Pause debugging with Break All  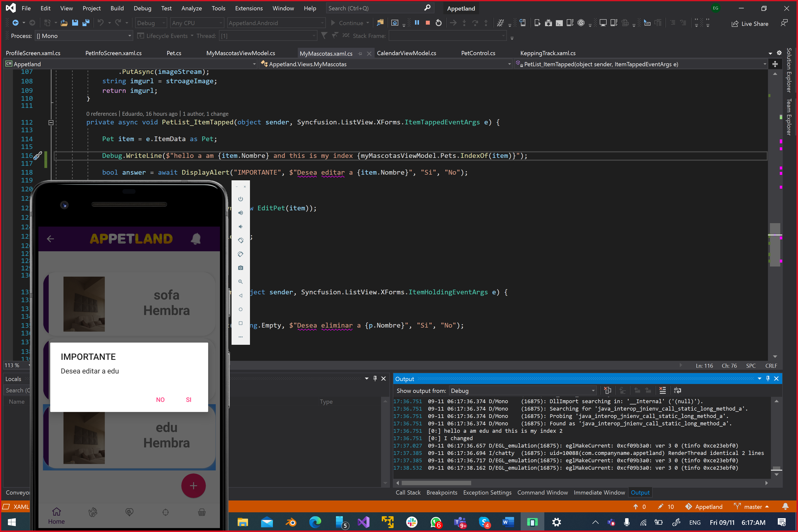pos(417,23)
